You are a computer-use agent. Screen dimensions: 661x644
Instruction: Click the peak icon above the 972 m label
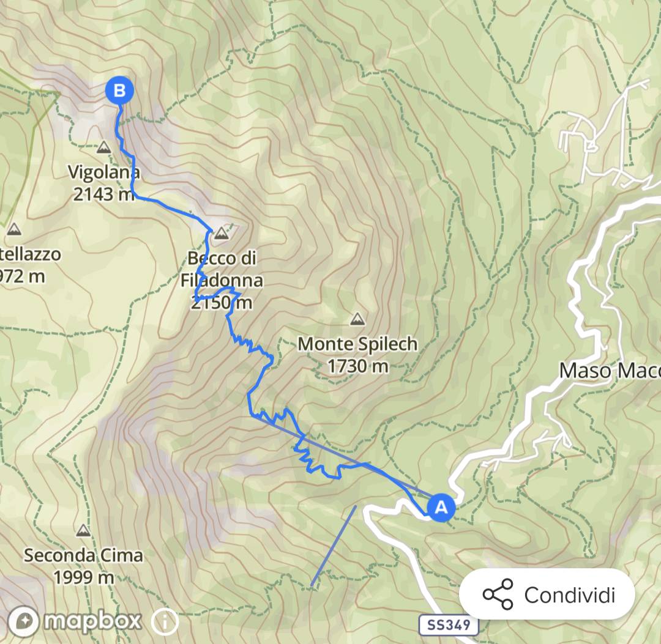[x=14, y=229]
